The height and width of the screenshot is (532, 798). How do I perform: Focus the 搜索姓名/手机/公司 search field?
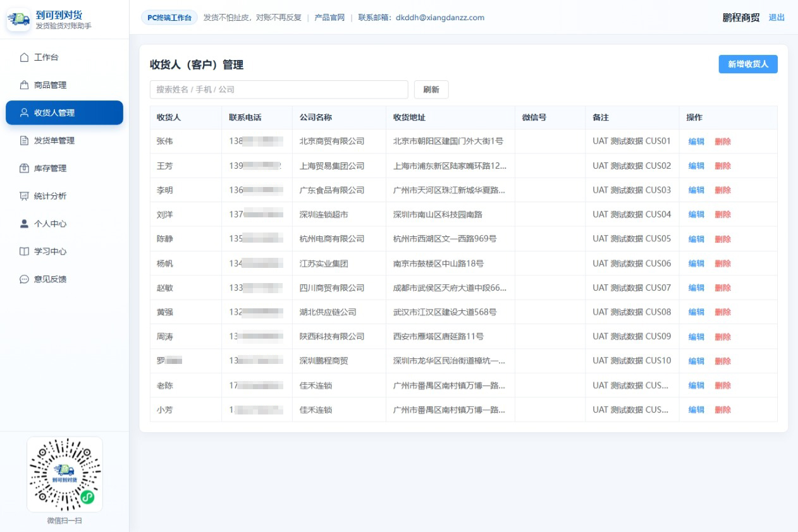(279, 90)
